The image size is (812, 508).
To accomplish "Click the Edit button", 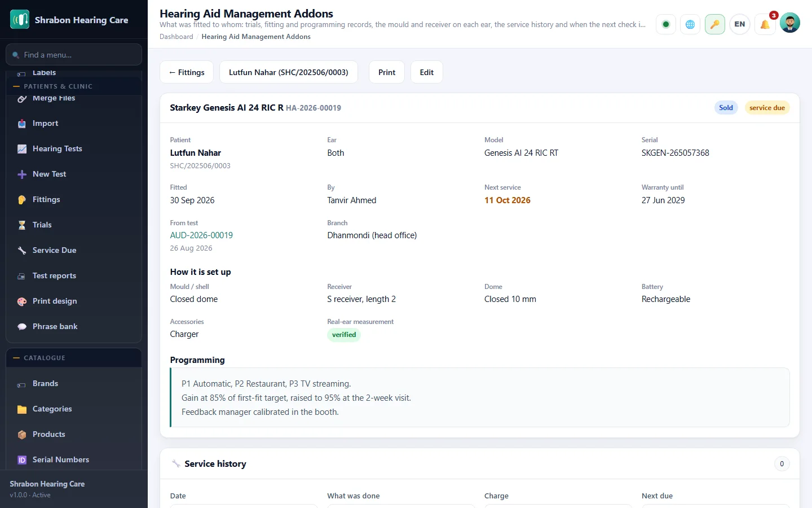I will pyautogui.click(x=427, y=72).
